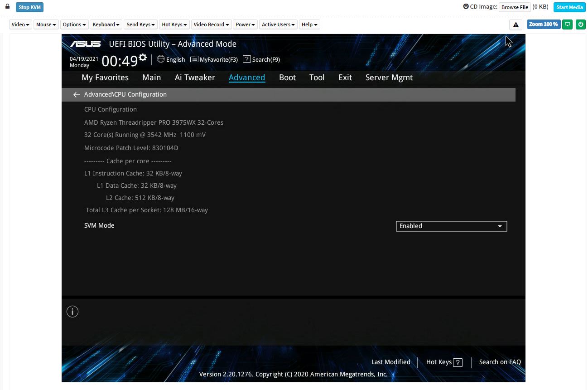Switch to the Server Mgmt tab
588x390 pixels.
click(x=389, y=78)
